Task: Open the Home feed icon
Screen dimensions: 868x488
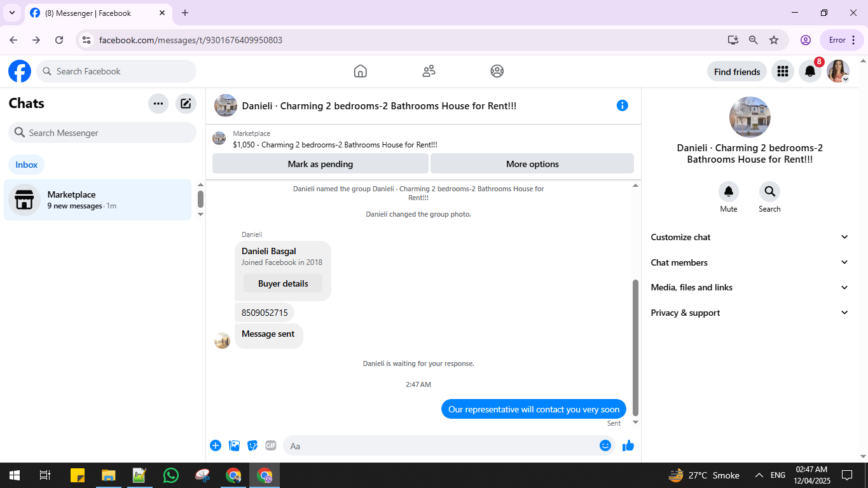Action: (361, 71)
